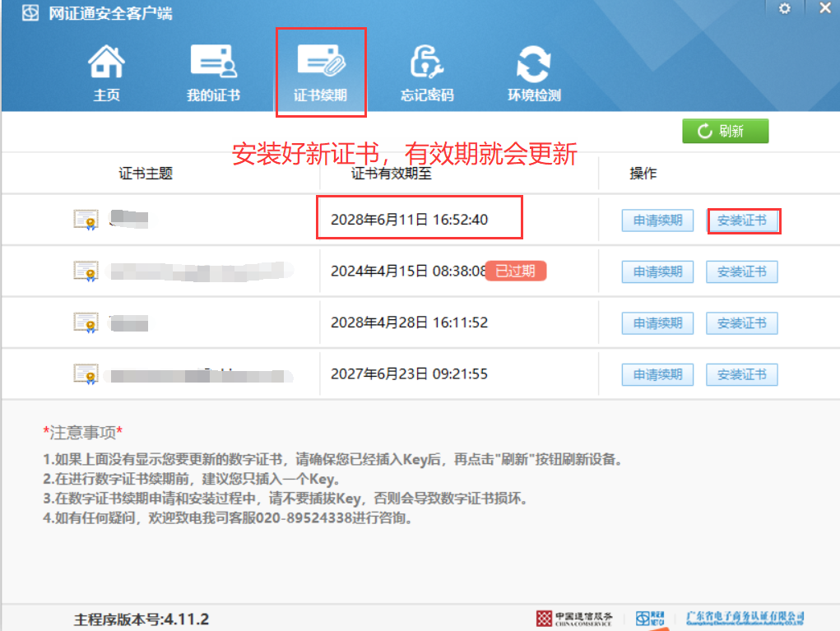Click the red 已过期 expired badge
Viewport: 840px width, 631px height.
516,271
